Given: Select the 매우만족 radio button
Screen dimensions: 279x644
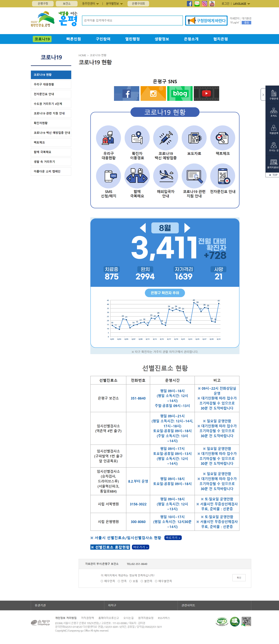Looking at the screenshot, I should pyautogui.click(x=102, y=581).
